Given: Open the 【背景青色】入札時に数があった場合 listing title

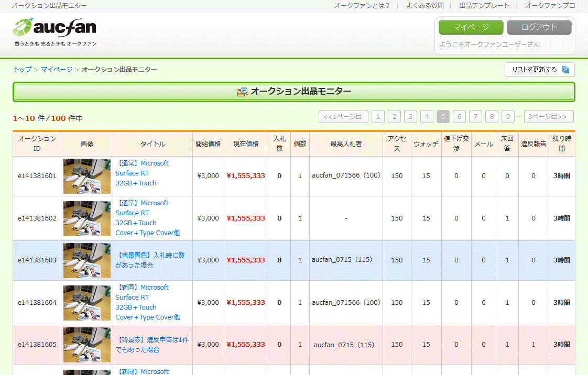Looking at the screenshot, I should [x=150, y=260].
